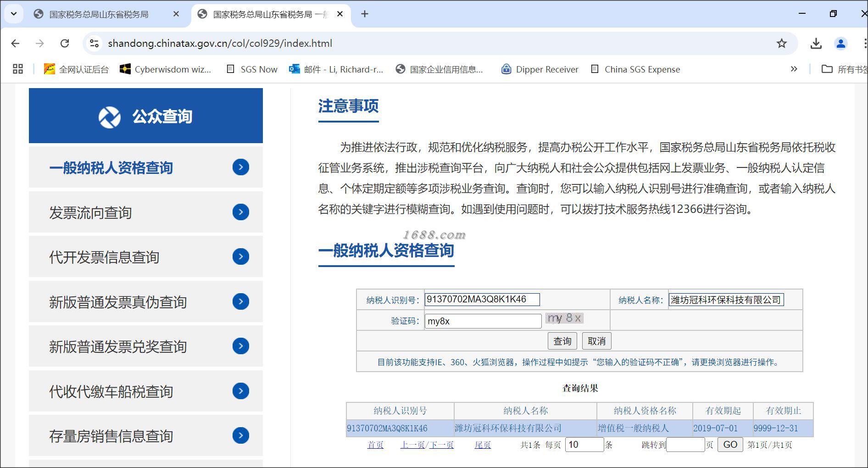Select 一般纳税人资格查询 menu item
This screenshot has width=868, height=468.
146,167
